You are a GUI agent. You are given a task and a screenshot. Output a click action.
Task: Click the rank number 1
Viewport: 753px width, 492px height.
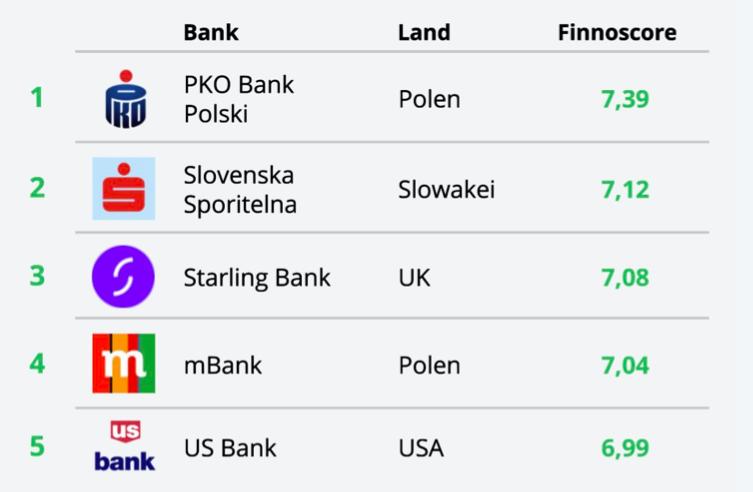37,97
